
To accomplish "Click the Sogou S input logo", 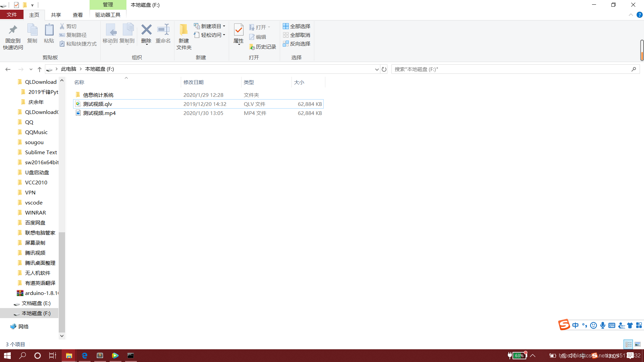I will pos(564,324).
